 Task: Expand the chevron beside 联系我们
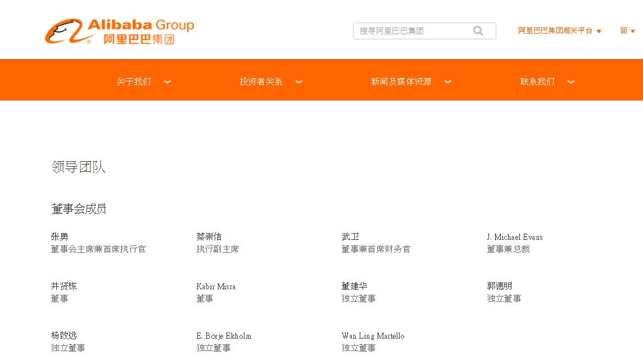point(571,82)
